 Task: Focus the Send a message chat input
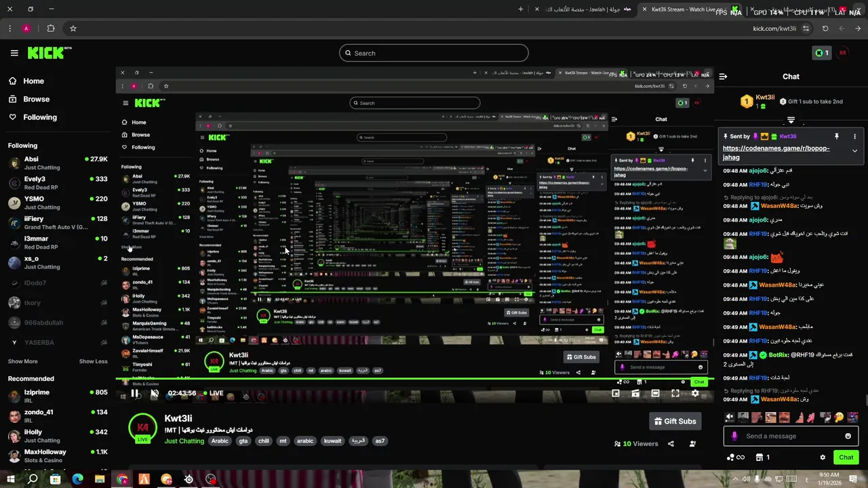(x=790, y=436)
